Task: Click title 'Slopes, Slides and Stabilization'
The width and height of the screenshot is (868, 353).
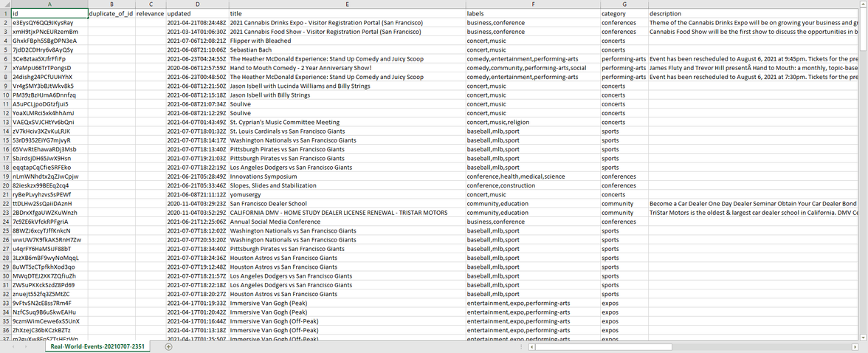Action: click(347, 185)
